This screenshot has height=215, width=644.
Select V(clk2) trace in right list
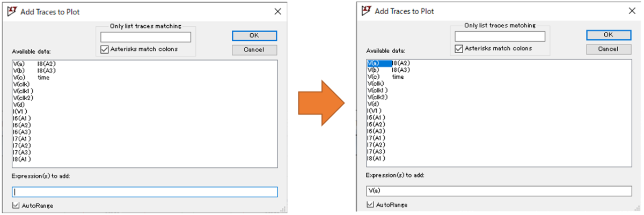[x=378, y=97]
